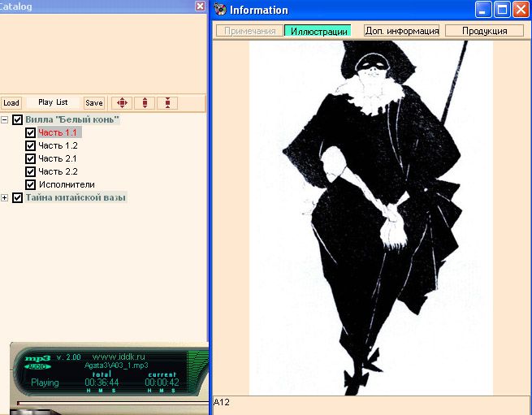
Task: Click the mp3 AUDIO logo in player
Action: pos(37,362)
